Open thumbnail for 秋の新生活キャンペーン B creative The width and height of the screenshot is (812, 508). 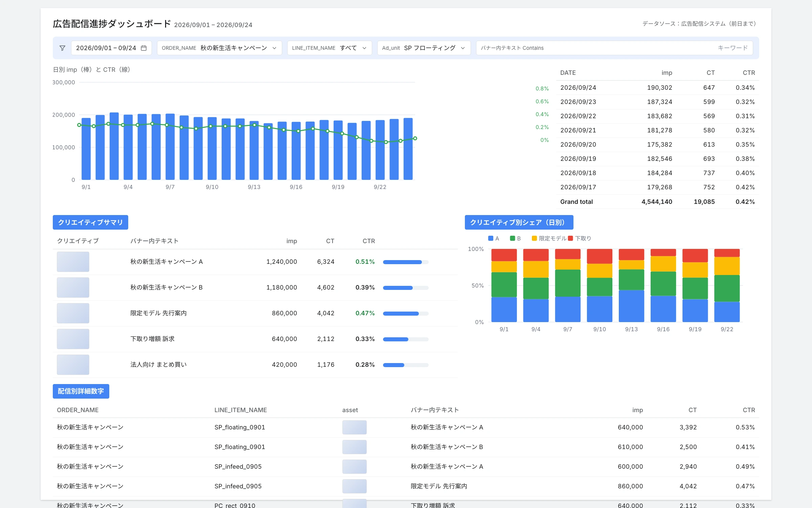coord(73,288)
